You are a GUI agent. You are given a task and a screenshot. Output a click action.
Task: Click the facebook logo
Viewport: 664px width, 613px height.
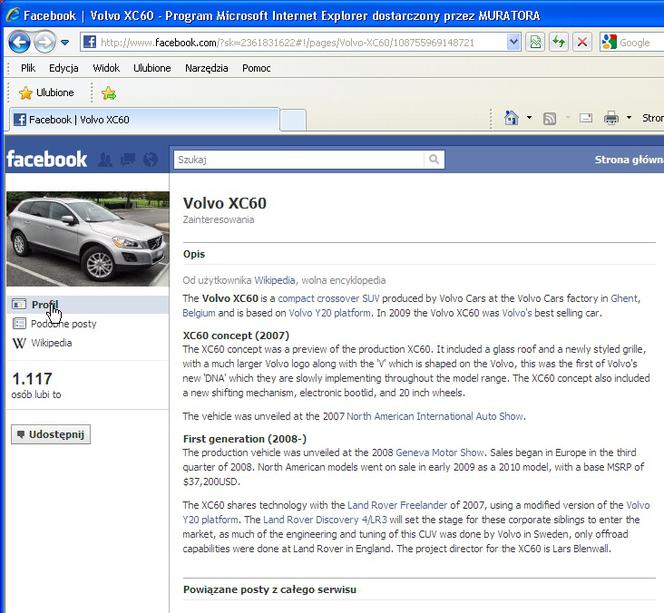click(x=47, y=160)
